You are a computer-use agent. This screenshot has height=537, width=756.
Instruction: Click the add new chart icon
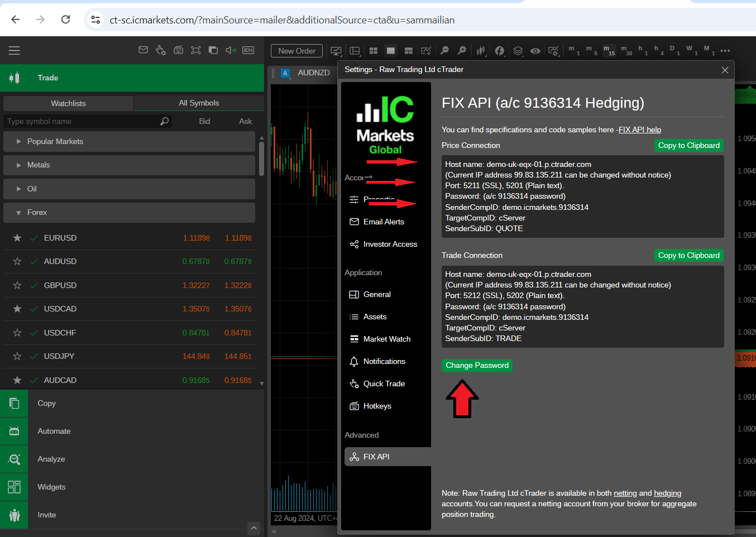point(426,51)
